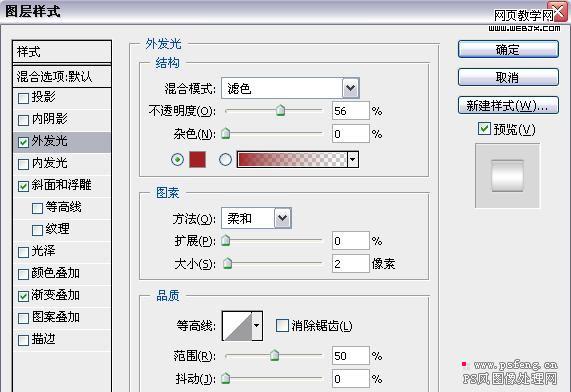Enable the 等高线 contour sub-option checkbox
This screenshot has height=392, width=571.
(x=37, y=208)
